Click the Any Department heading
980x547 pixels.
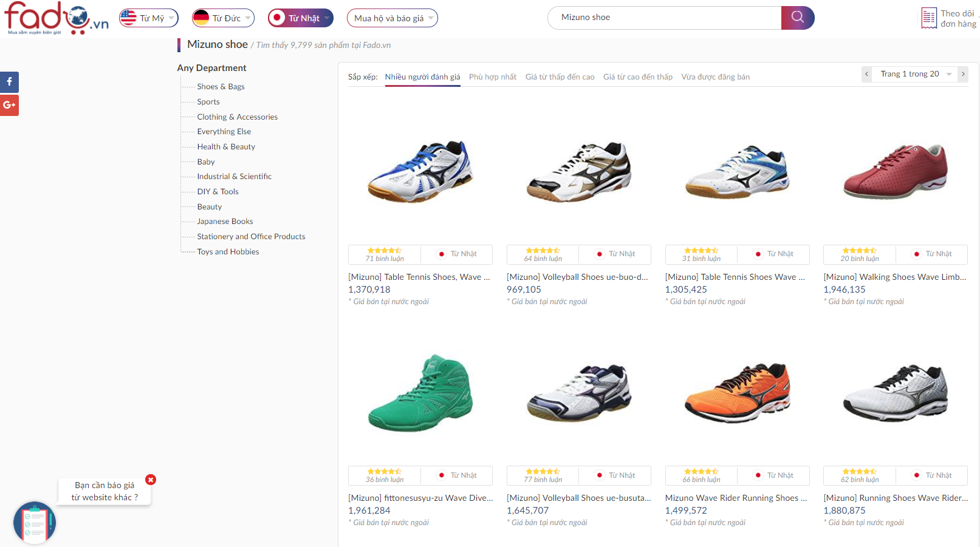click(x=212, y=68)
